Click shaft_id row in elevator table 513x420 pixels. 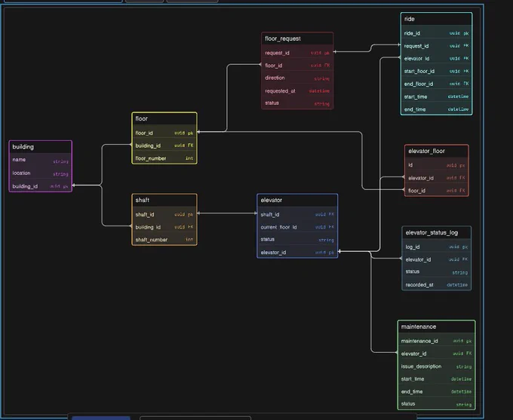pos(297,214)
